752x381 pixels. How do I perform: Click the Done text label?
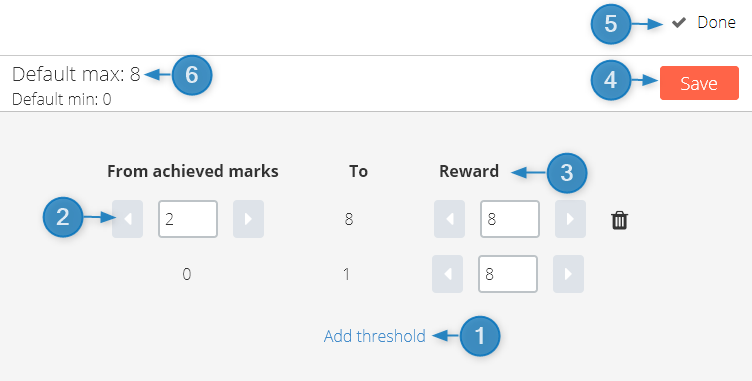tap(717, 23)
